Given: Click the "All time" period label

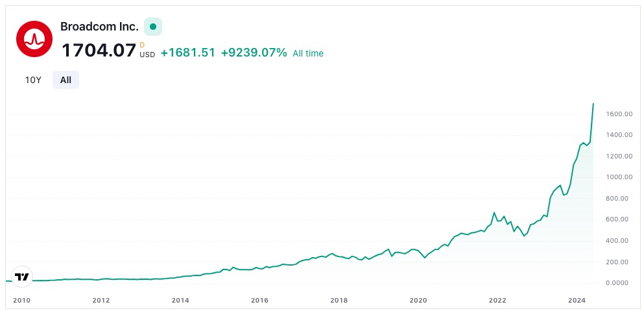Looking at the screenshot, I should pyautogui.click(x=308, y=53).
